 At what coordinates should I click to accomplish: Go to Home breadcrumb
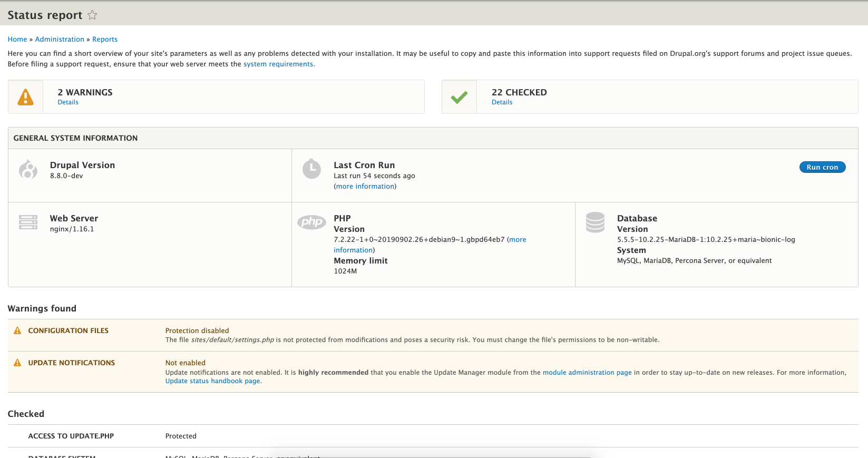(17, 39)
